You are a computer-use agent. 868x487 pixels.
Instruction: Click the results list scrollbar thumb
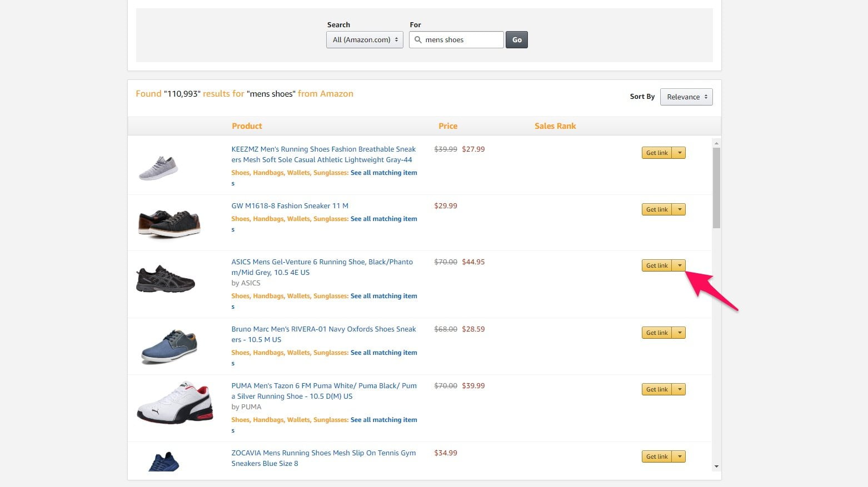[x=716, y=188]
